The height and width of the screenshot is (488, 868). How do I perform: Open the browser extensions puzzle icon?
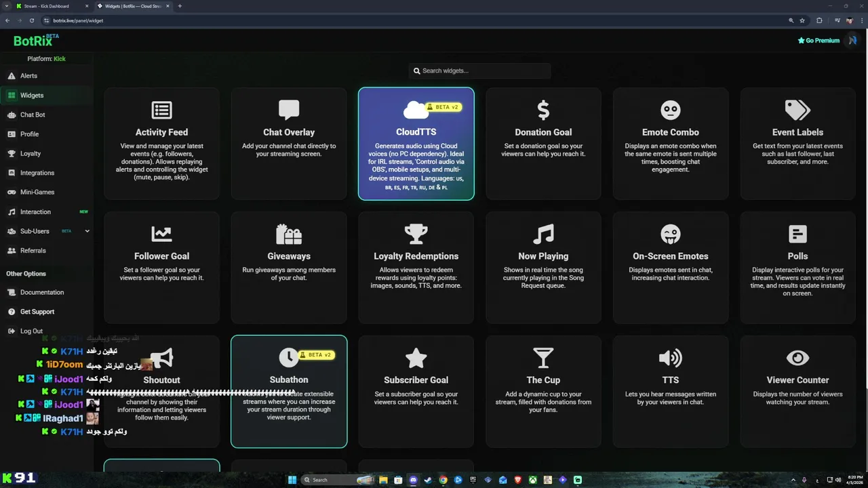819,20
